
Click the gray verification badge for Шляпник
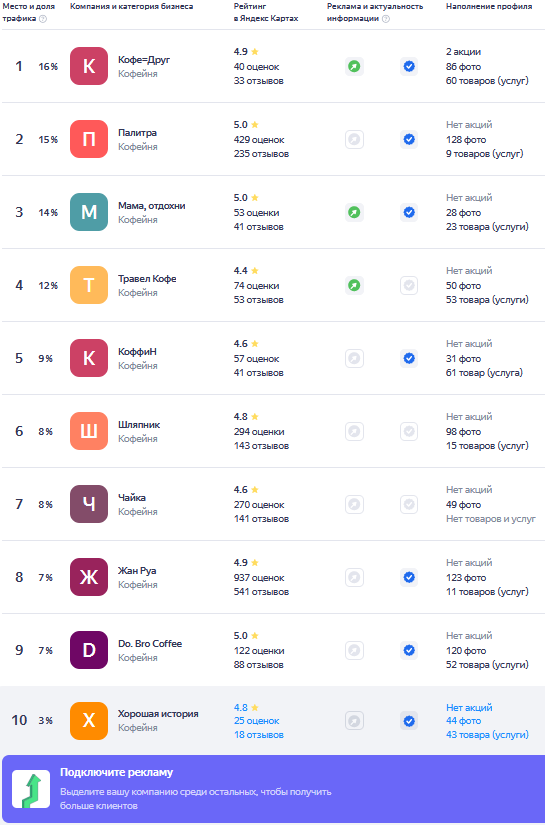pyautogui.click(x=409, y=431)
